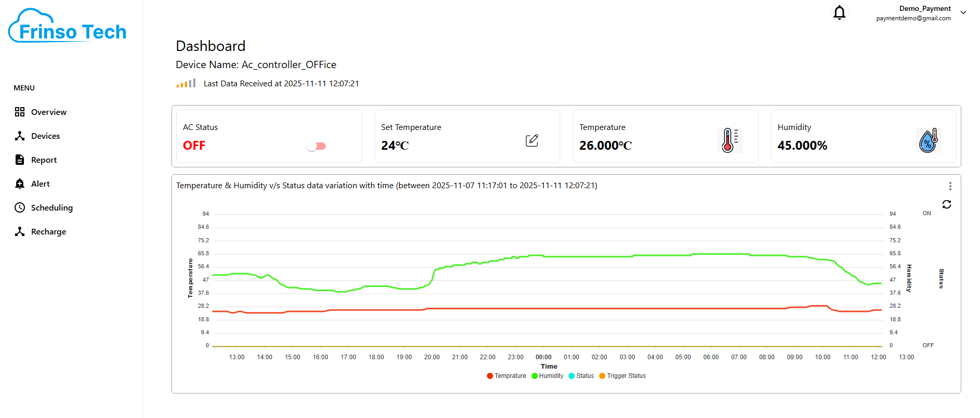This screenshot has width=980, height=418.
Task: Go to Devices in sidebar
Action: click(x=45, y=136)
